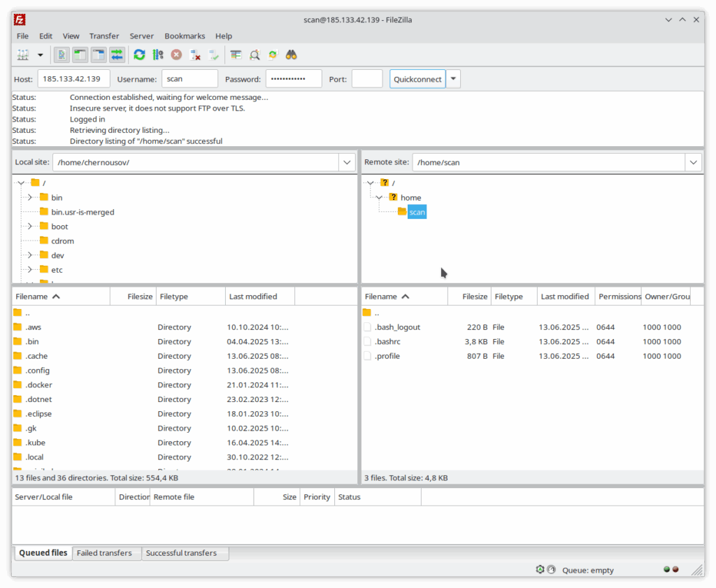Sort remote files by Last modified column
This screenshot has width=716, height=588.
[564, 296]
